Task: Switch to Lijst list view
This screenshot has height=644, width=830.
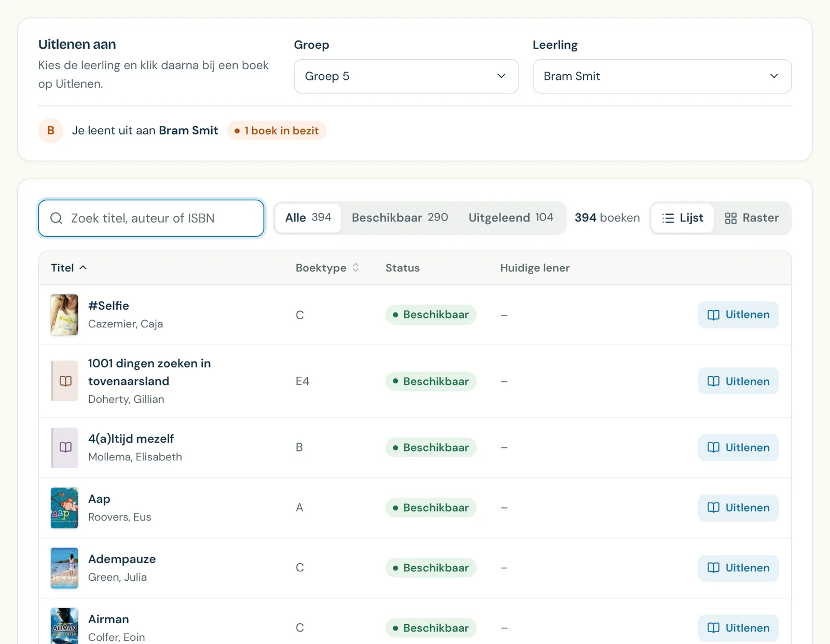Action: [683, 218]
